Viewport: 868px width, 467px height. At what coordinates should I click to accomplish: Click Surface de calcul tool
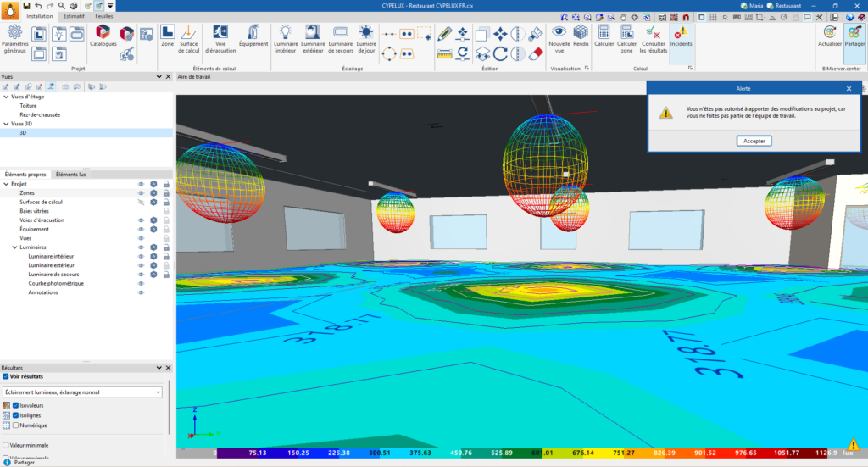click(x=190, y=37)
